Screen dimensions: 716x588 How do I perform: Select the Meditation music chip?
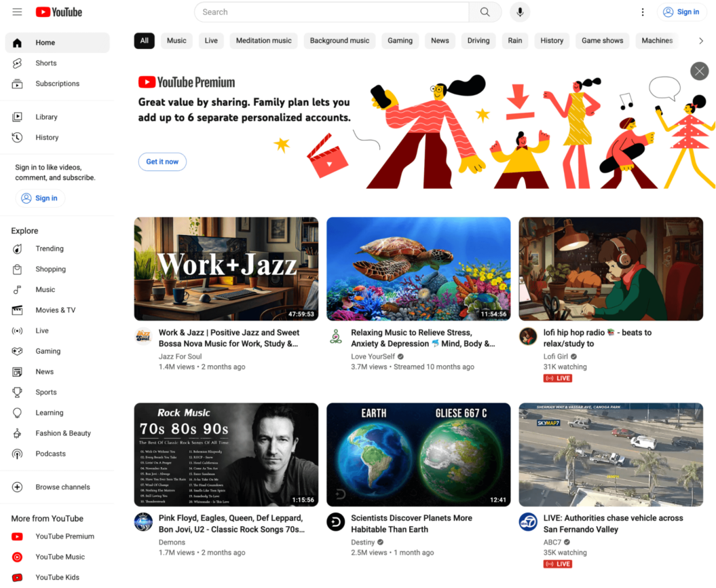coord(263,41)
